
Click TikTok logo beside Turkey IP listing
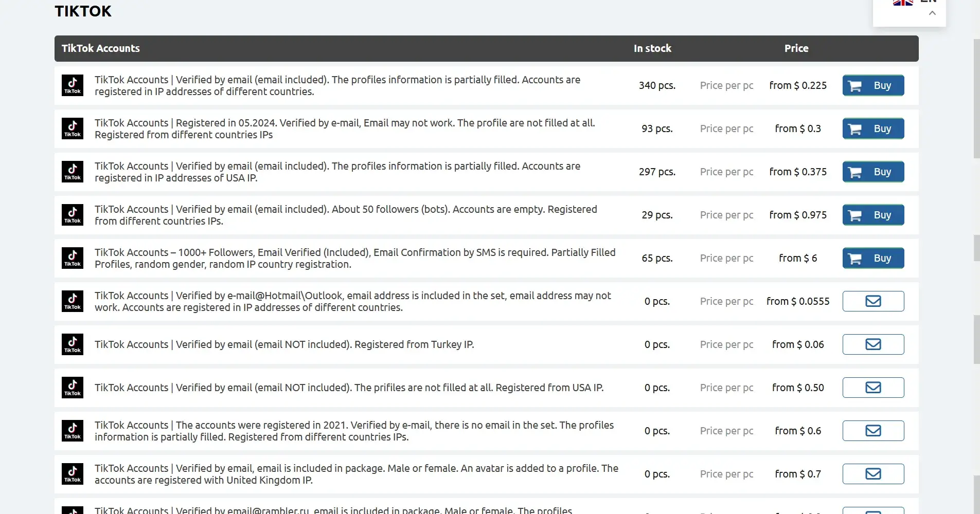tap(73, 344)
